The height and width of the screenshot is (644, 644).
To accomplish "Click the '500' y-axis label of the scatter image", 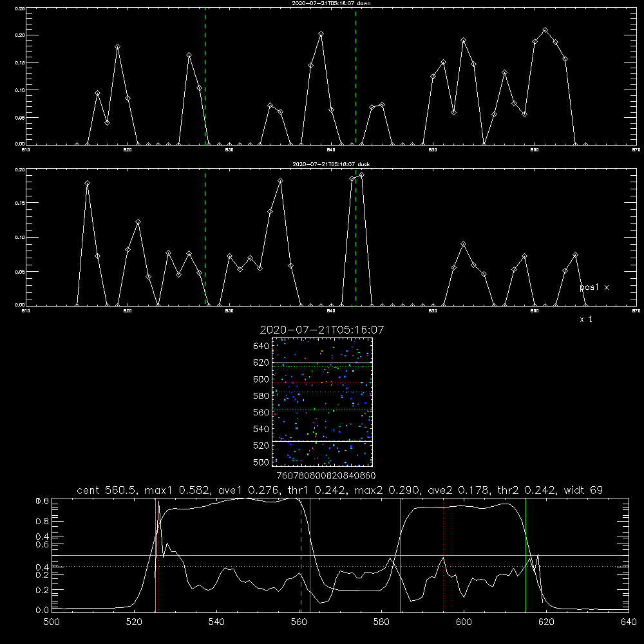I will [261, 462].
